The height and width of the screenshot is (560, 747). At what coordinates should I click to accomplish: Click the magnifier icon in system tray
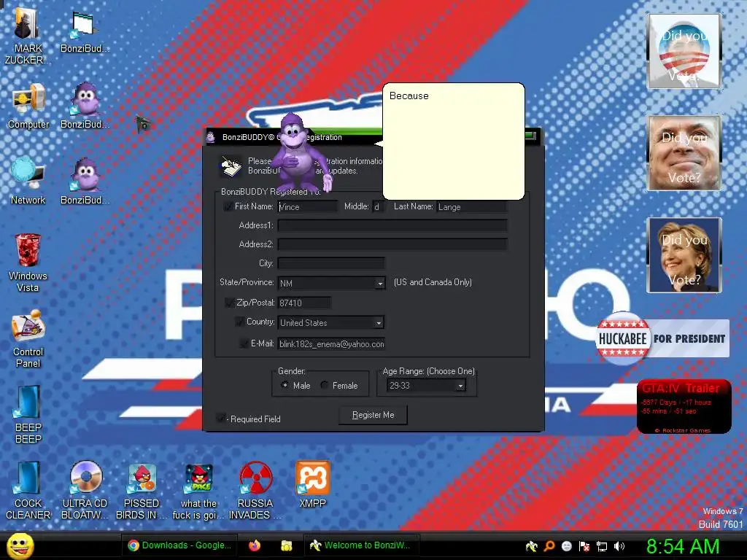coord(549,546)
